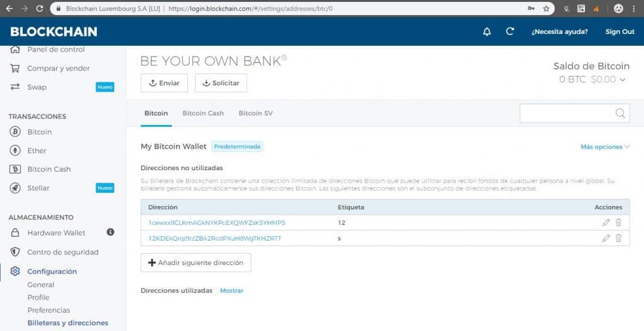Click the padlock site info icon
Image resolution: width=644 pixels, height=331 pixels.
pyautogui.click(x=58, y=8)
